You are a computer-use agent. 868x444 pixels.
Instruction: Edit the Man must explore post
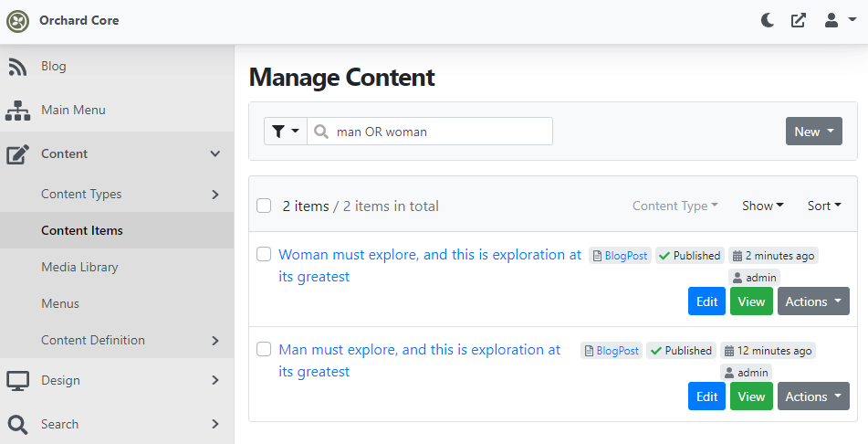[x=707, y=396]
